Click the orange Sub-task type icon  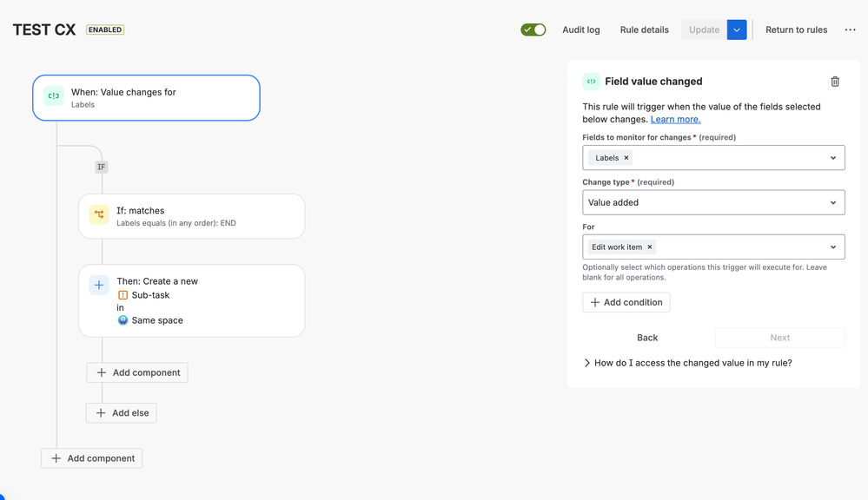pyautogui.click(x=123, y=295)
